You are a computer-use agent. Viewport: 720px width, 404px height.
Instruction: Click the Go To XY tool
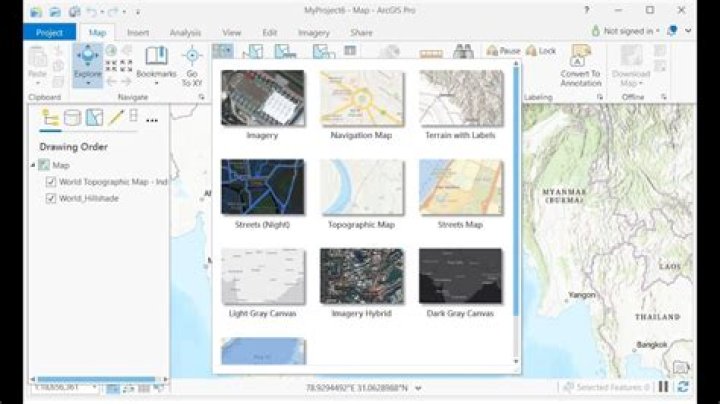(x=192, y=66)
